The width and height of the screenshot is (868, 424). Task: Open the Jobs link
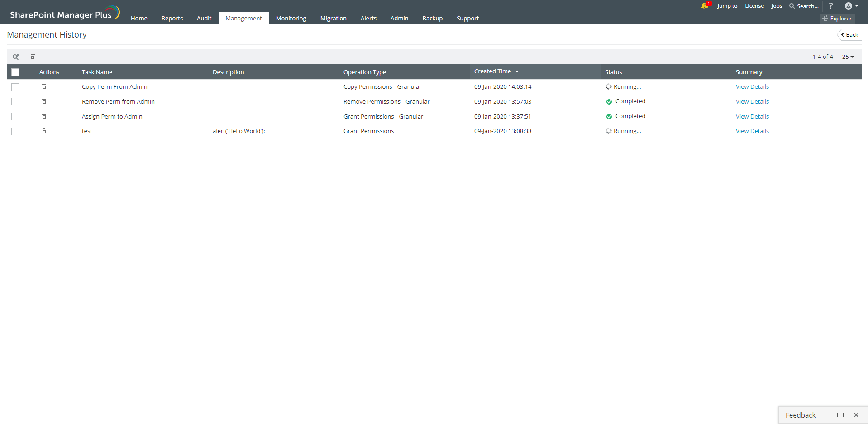[x=777, y=6]
